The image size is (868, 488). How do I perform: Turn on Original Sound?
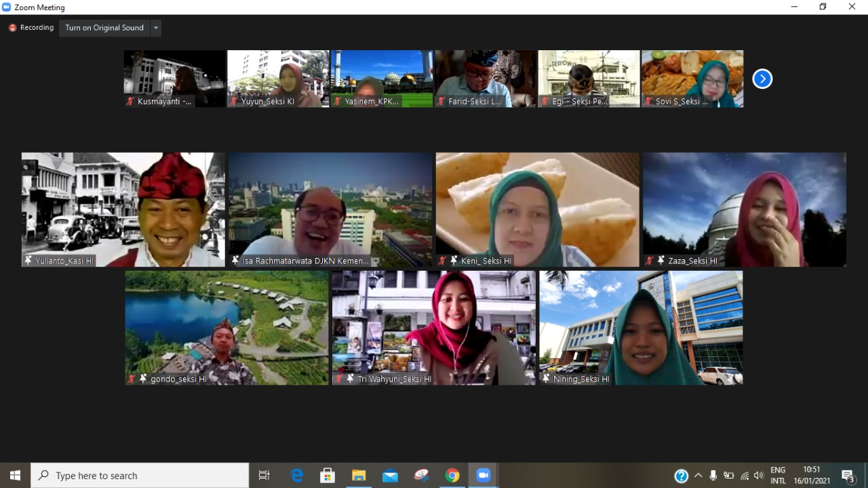coord(104,28)
